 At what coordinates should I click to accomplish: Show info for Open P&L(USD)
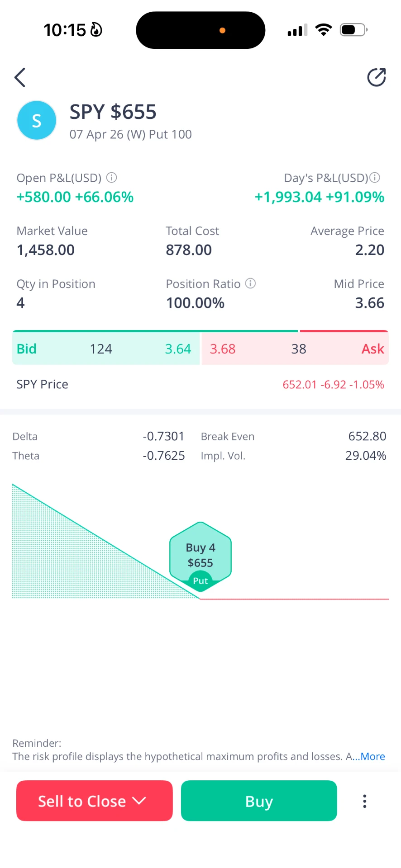click(111, 178)
